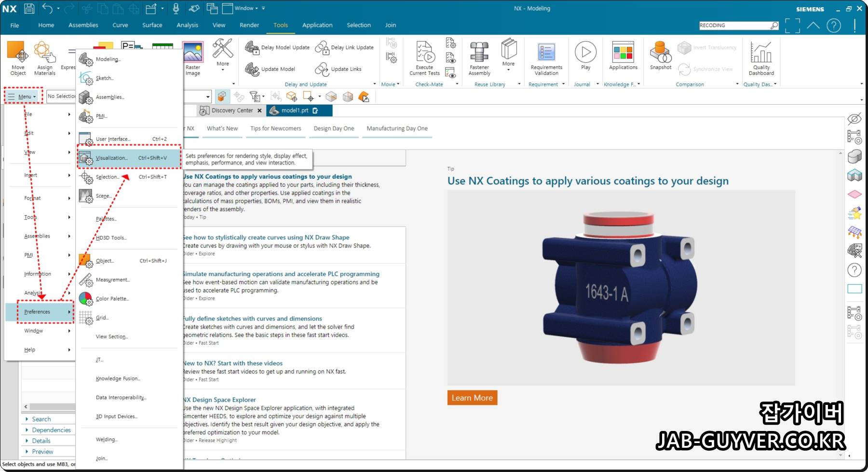The width and height of the screenshot is (868, 472).
Task: Choose Grid preferences entry
Action: 129,318
